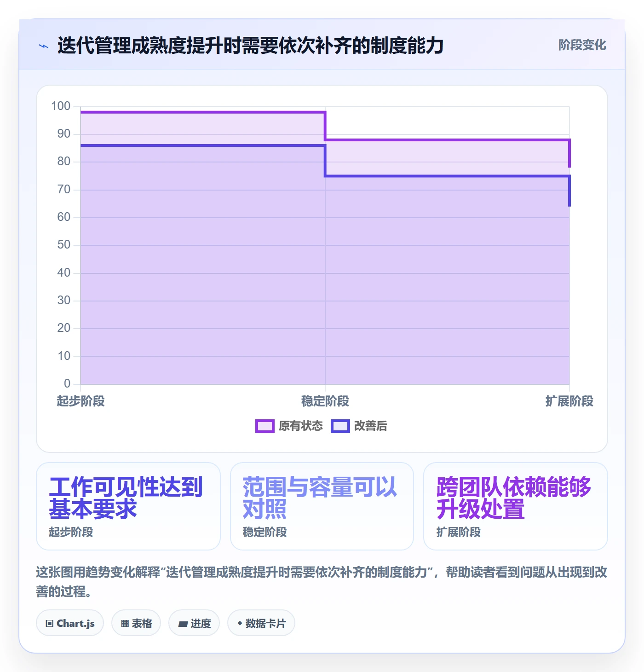
Task: Click the 阶段变化 label in header
Action: 582,45
